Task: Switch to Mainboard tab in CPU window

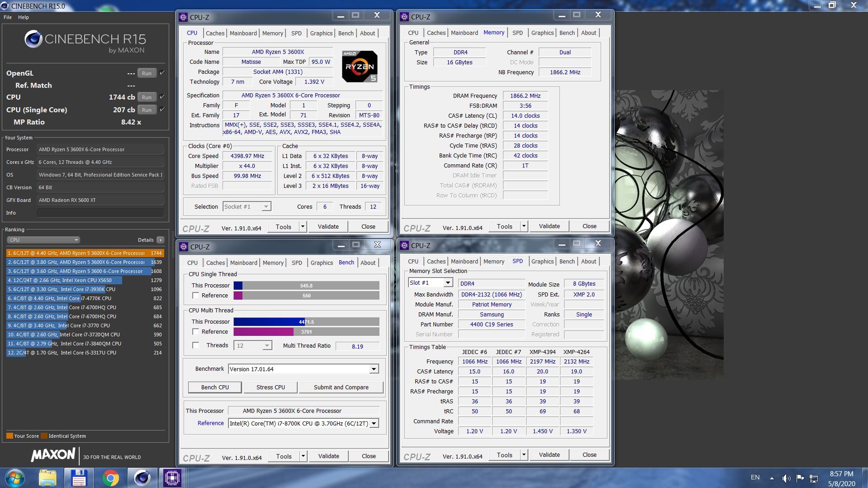Action: coord(243,33)
